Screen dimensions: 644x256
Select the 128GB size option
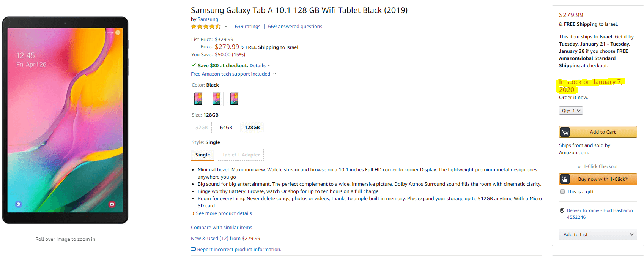(x=252, y=128)
